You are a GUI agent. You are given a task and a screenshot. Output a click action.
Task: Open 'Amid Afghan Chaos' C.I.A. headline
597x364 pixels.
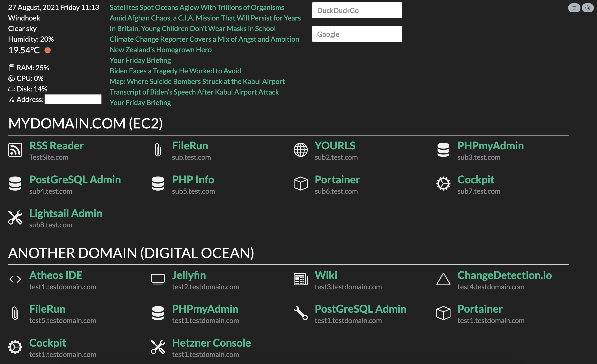click(x=205, y=18)
